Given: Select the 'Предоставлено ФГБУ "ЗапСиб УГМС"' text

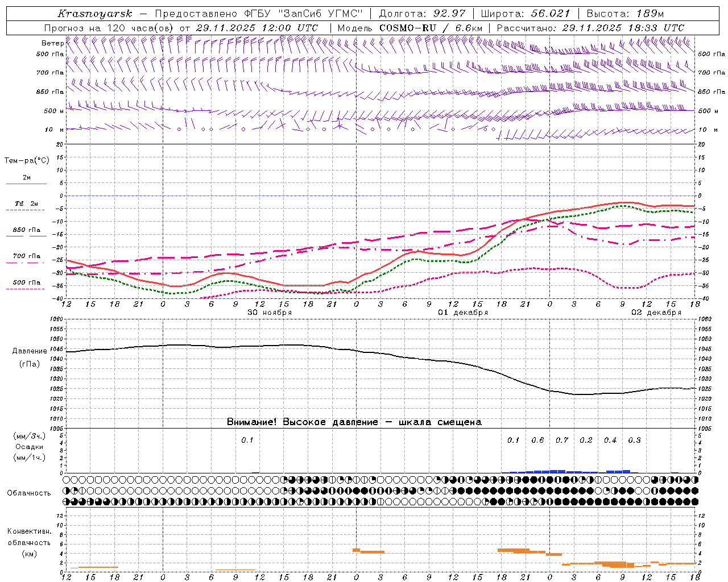Looking at the screenshot, I should pos(259,14).
